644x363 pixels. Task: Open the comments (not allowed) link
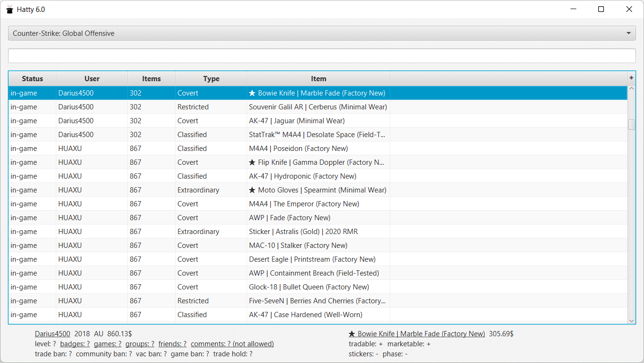click(x=232, y=344)
